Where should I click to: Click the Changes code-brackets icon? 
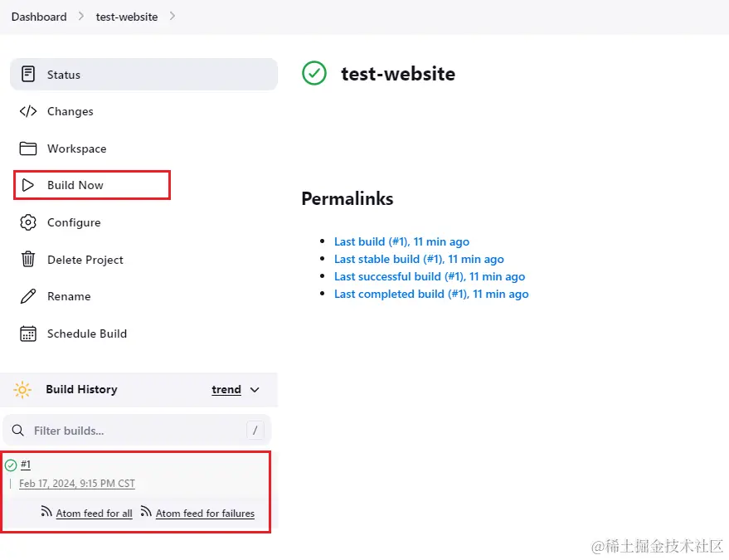click(x=28, y=111)
